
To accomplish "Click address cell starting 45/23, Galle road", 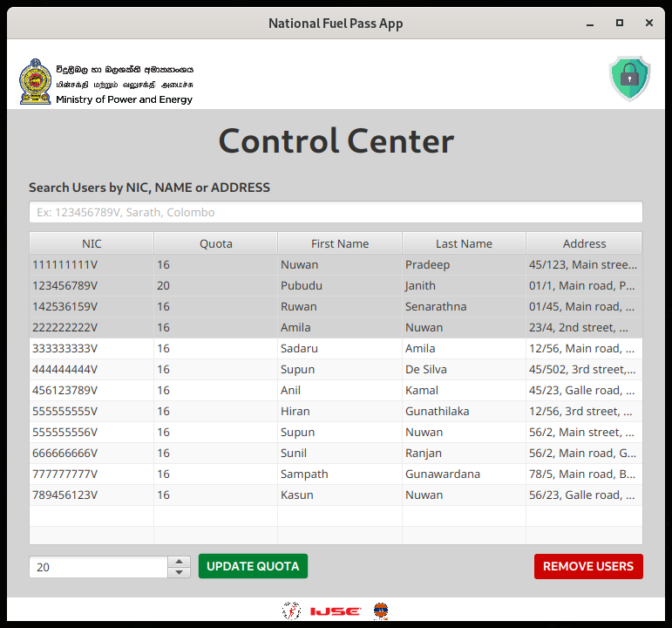I will [584, 391].
